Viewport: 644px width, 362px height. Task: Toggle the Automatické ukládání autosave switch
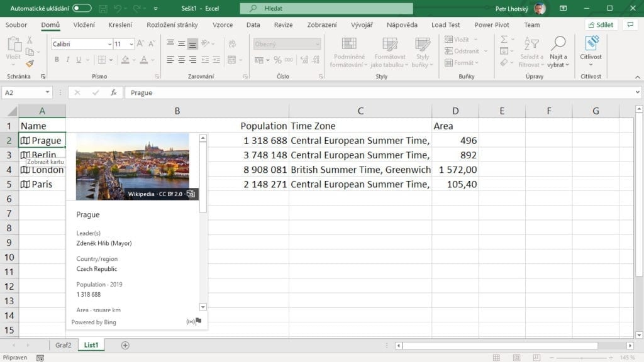(82, 8)
